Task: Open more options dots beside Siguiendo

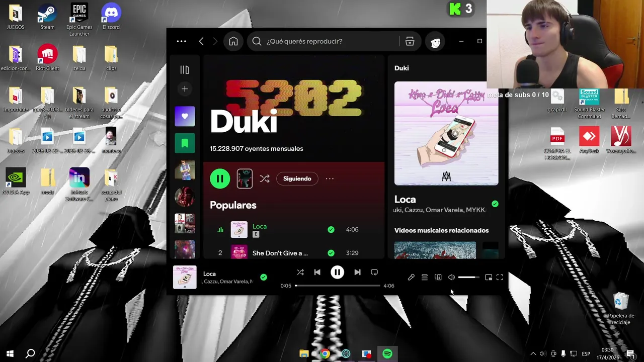Action: click(330, 178)
